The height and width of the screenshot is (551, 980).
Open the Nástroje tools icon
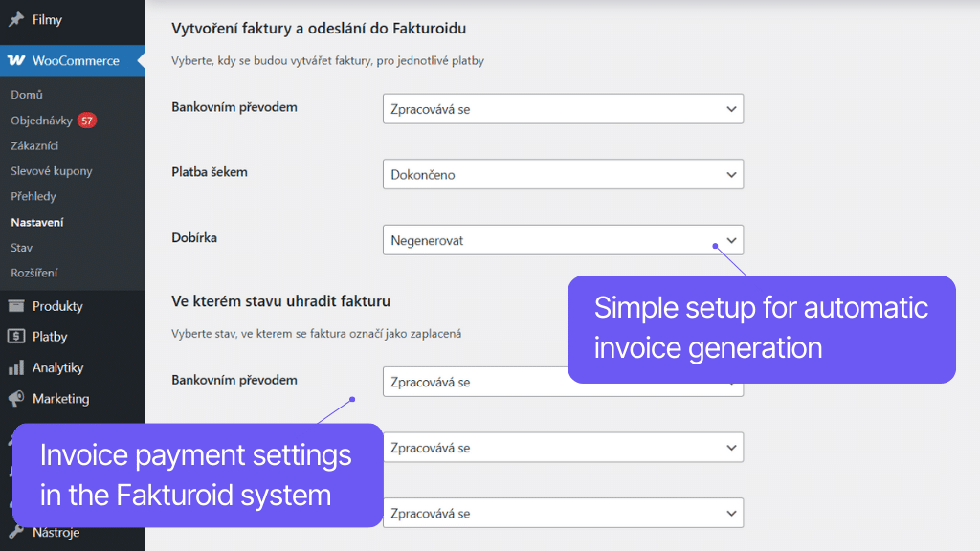click(16, 532)
